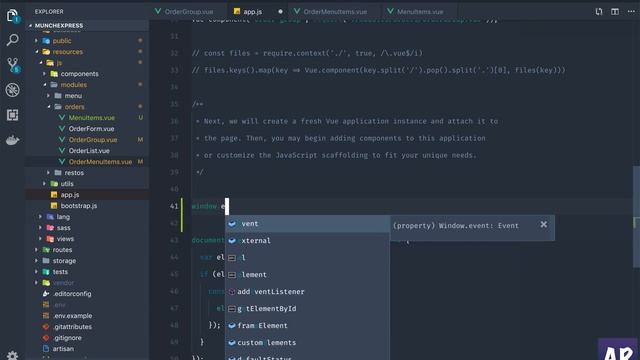Open OrderForm.vue in the explorer
The width and height of the screenshot is (640, 360).
[x=87, y=129]
